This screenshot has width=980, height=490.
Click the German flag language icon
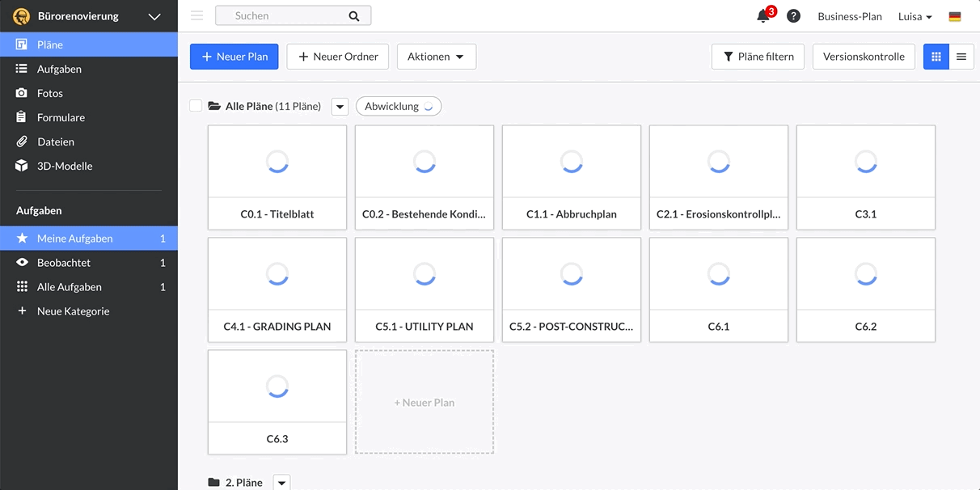coord(955,16)
